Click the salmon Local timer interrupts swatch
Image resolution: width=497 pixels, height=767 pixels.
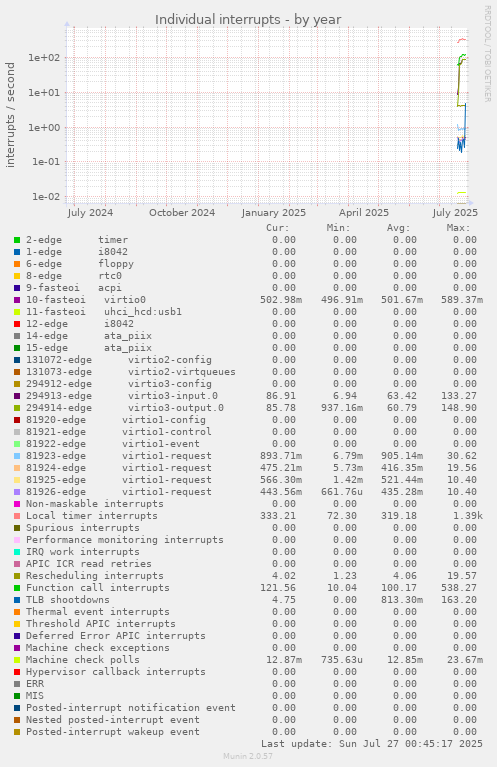pyautogui.click(x=17, y=516)
